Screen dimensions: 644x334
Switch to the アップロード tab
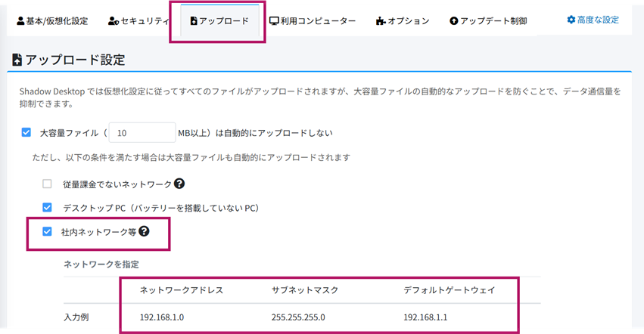219,21
